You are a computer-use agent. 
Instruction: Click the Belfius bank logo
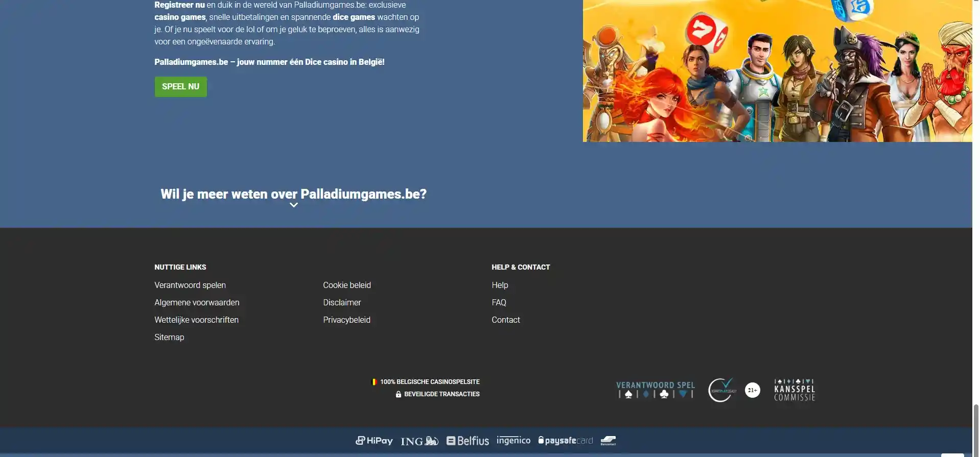point(468,441)
